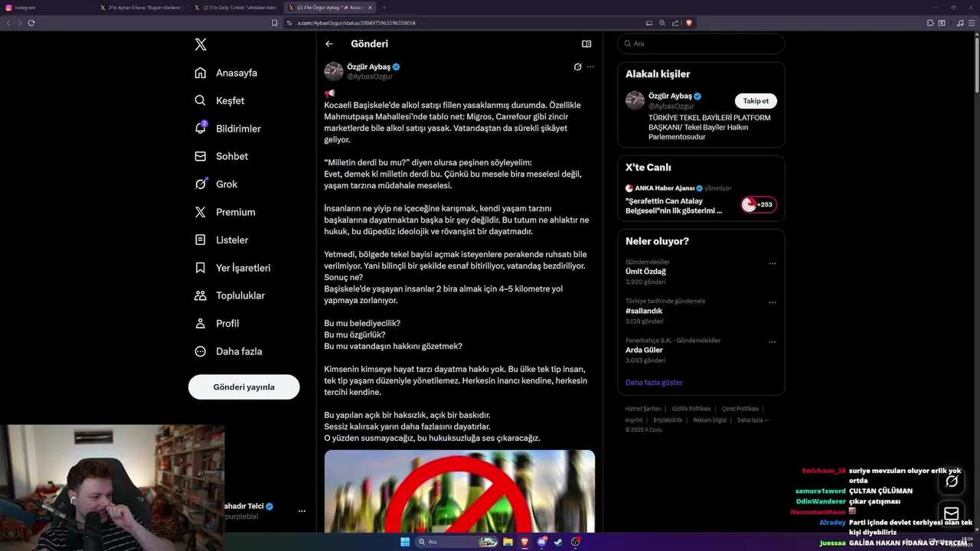The height and width of the screenshot is (551, 980).
Task: Click Daha fazla göster link
Action: pyautogui.click(x=654, y=382)
